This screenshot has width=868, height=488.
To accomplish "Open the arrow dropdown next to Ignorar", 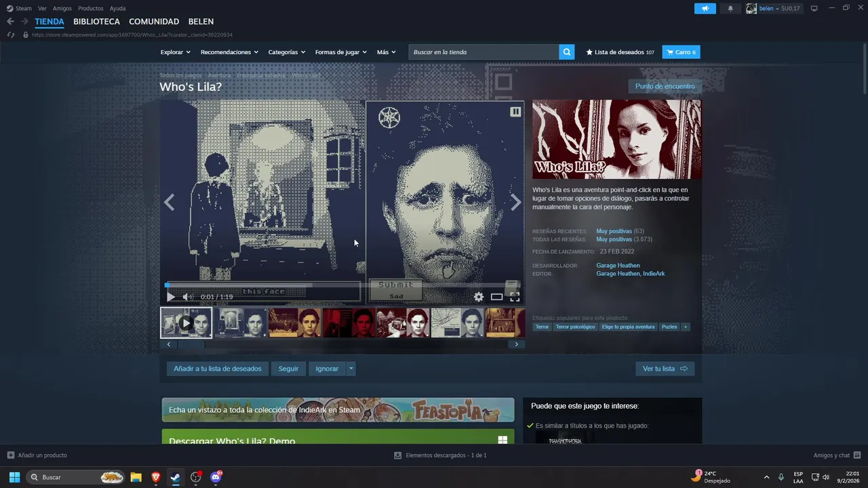I will coord(351,369).
